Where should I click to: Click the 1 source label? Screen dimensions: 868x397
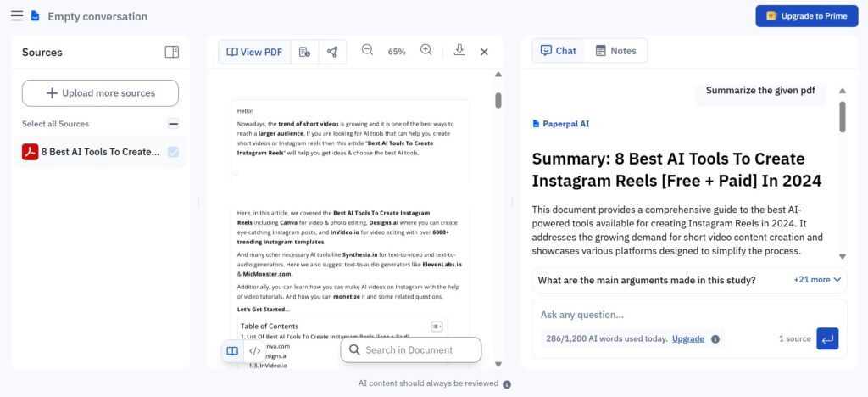(x=795, y=338)
